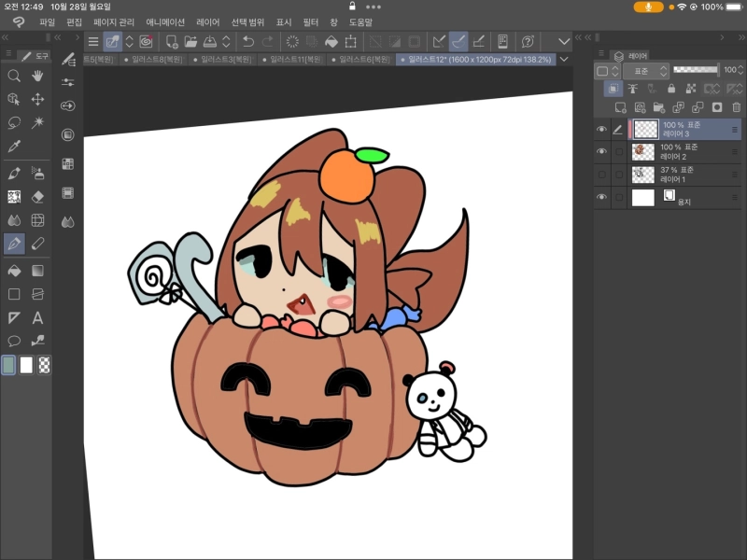Select the Hand move tool

click(38, 76)
